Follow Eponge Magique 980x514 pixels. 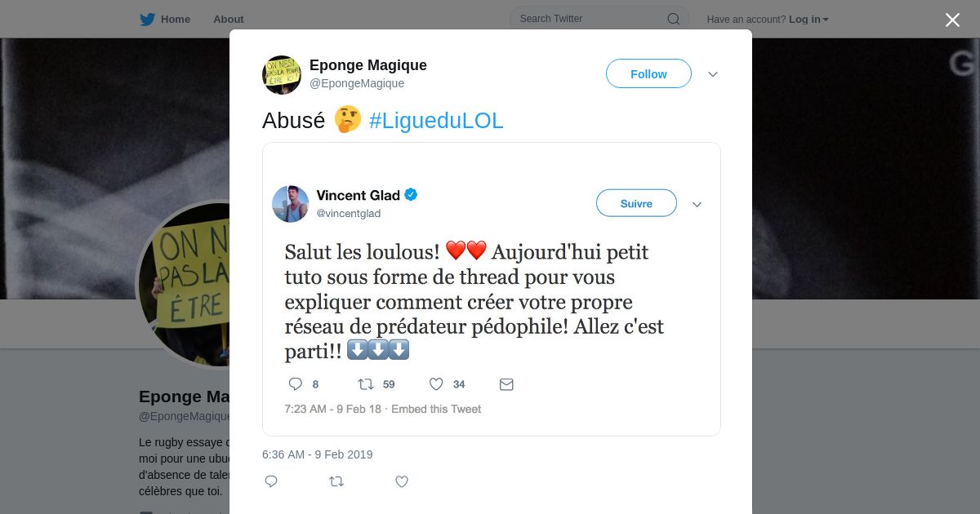tap(648, 73)
